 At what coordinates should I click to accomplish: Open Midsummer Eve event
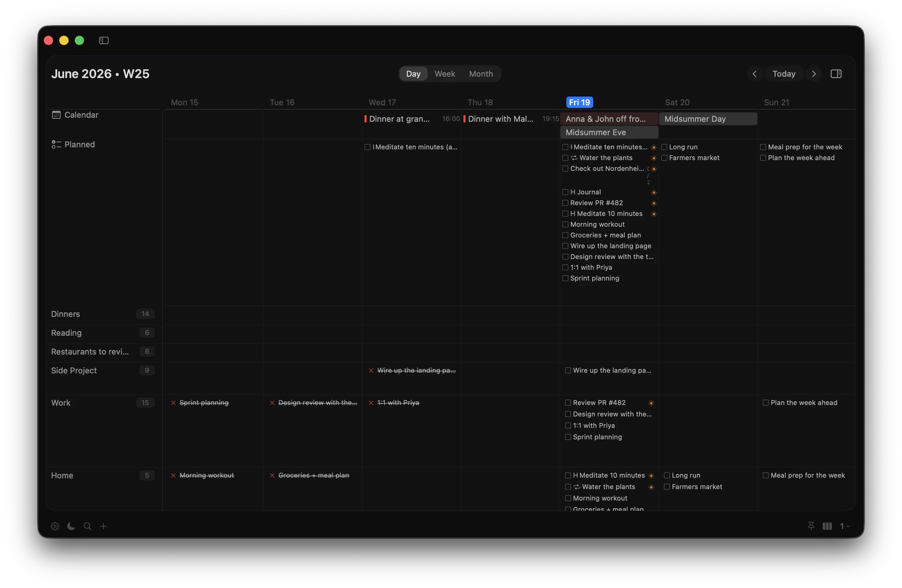[609, 132]
